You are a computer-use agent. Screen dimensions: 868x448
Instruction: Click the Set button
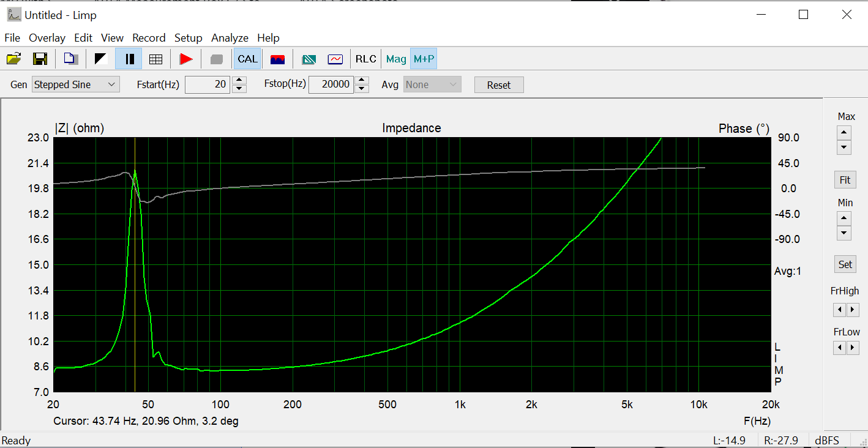point(845,264)
